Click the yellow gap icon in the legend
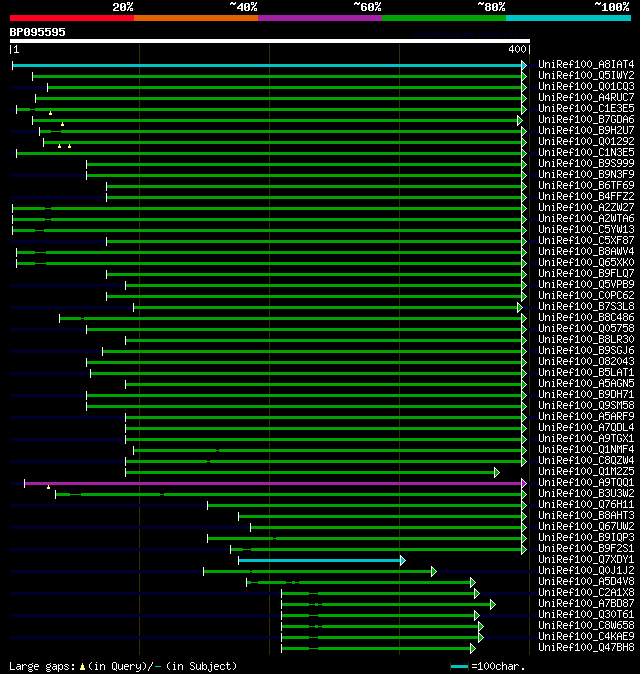 click(82, 667)
